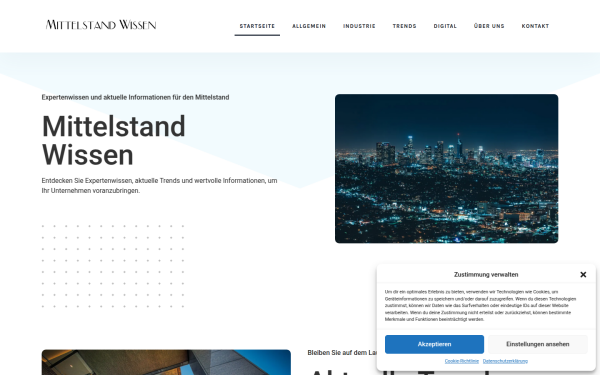This screenshot has height=375, width=600.
Task: Open the Startseite menu item
Action: pos(257,26)
